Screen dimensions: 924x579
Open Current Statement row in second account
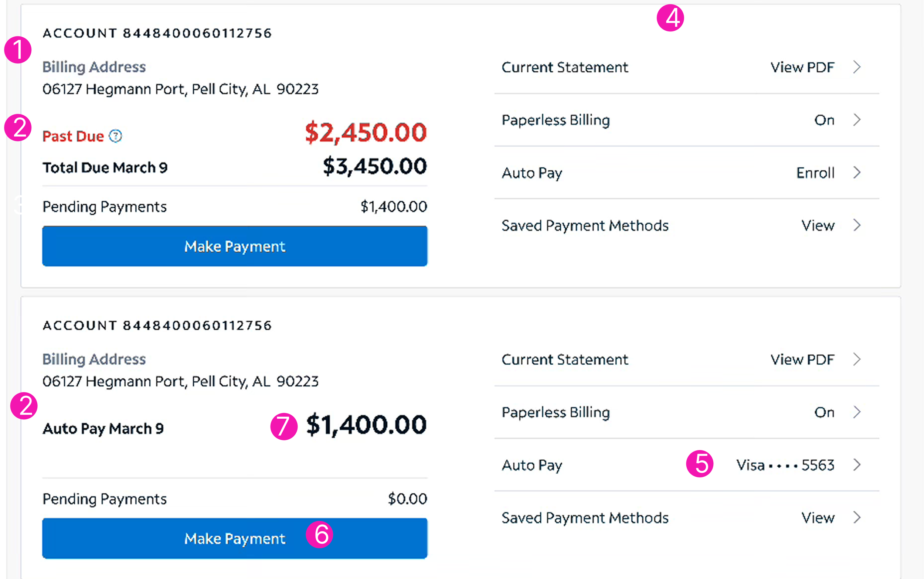(687, 359)
